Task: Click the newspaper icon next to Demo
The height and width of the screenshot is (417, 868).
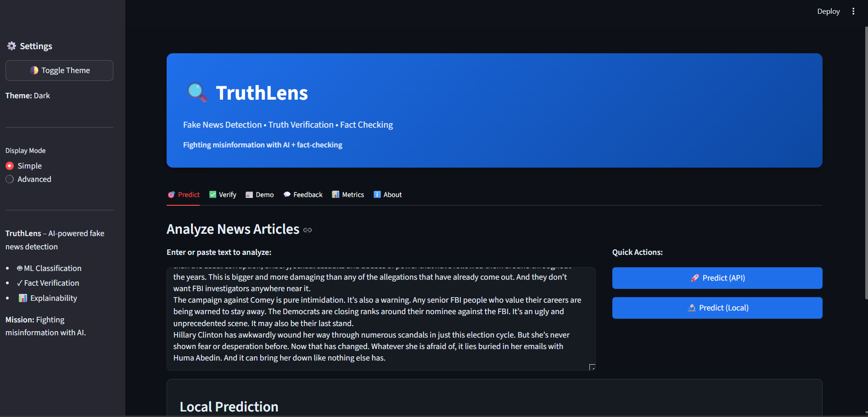Action: tap(250, 194)
